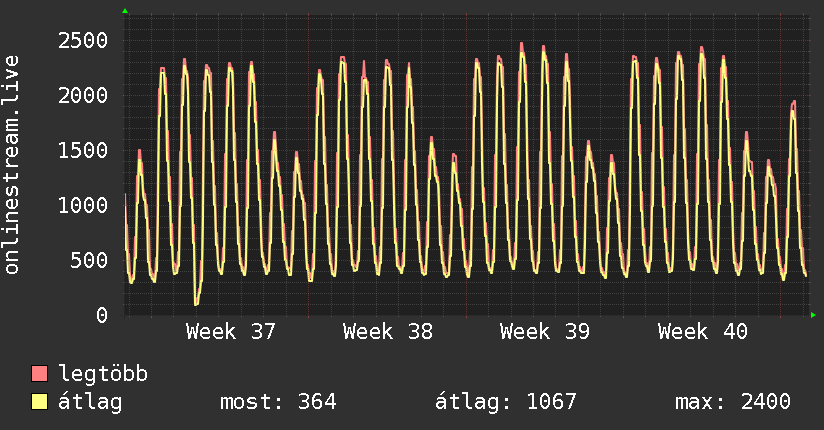Image resolution: width=824 pixels, height=430 pixels.
Task: Click the Week 37 axis label
Action: pos(230,332)
